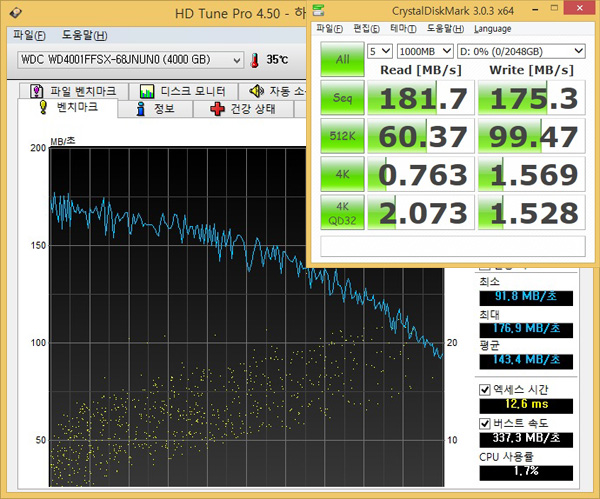Click the 35°C temperature reading

[277, 60]
